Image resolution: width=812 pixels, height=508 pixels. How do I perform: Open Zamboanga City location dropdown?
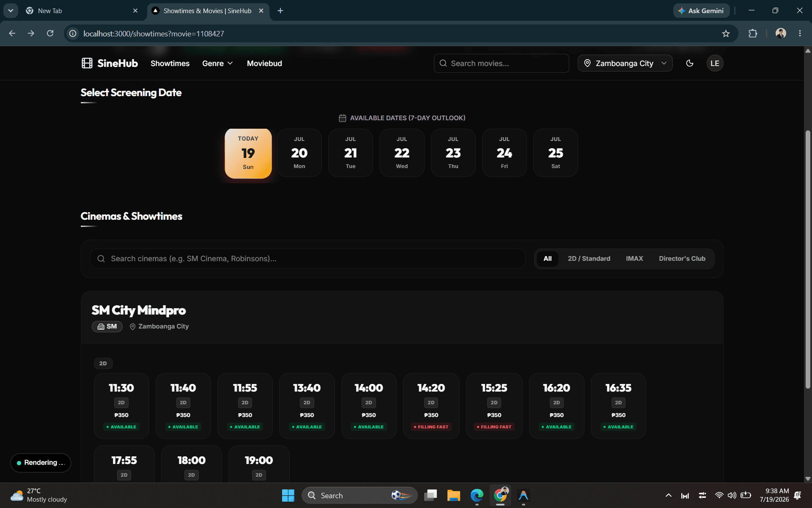click(x=625, y=63)
